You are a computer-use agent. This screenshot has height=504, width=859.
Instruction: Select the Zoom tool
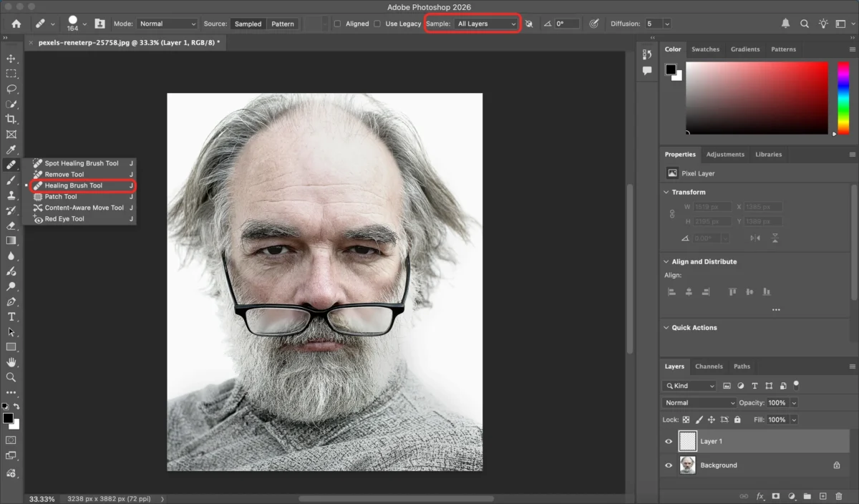pos(11,377)
